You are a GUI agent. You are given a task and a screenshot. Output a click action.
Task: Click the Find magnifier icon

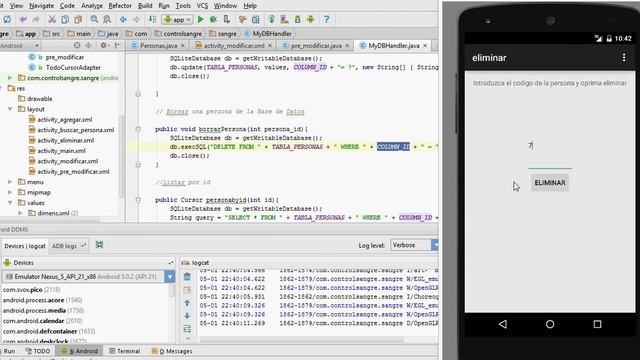[94, 19]
